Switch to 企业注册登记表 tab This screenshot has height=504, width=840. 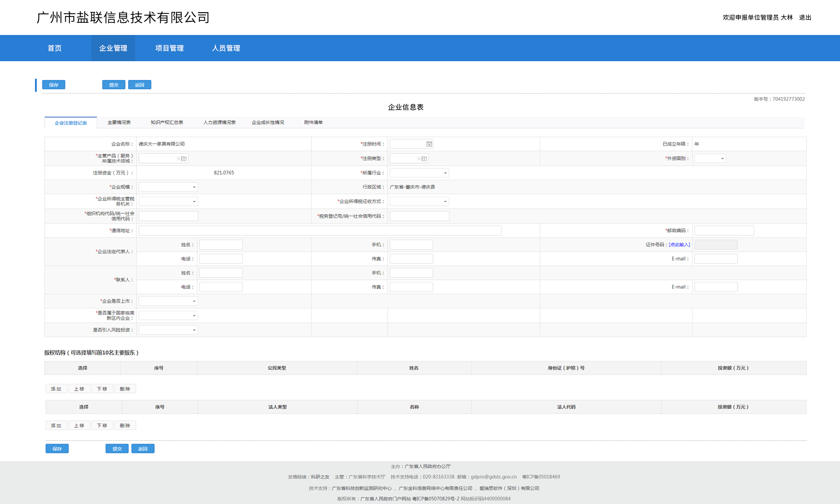click(x=71, y=123)
